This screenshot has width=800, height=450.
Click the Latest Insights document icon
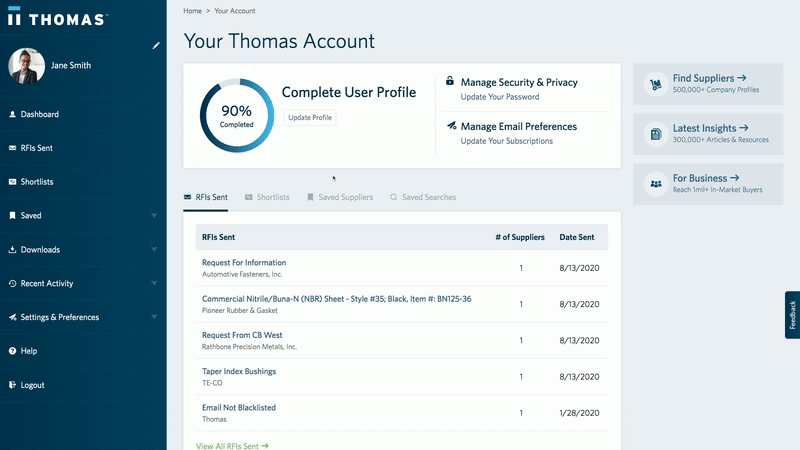coord(655,133)
